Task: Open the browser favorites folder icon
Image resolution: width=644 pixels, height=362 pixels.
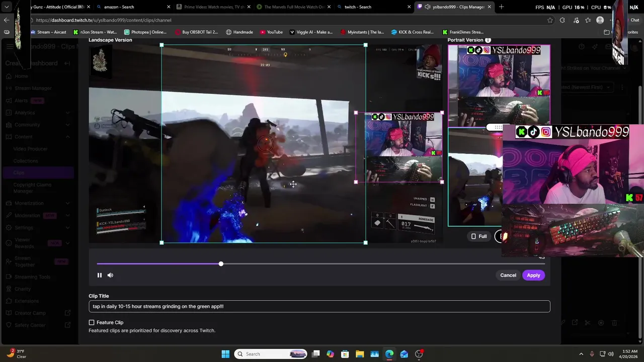Action: click(x=607, y=32)
